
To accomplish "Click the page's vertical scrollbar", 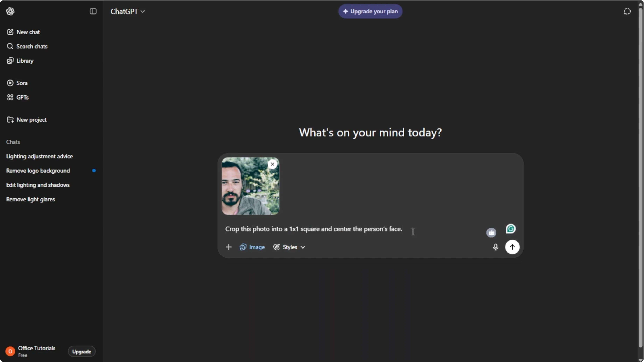I will 640,177.
